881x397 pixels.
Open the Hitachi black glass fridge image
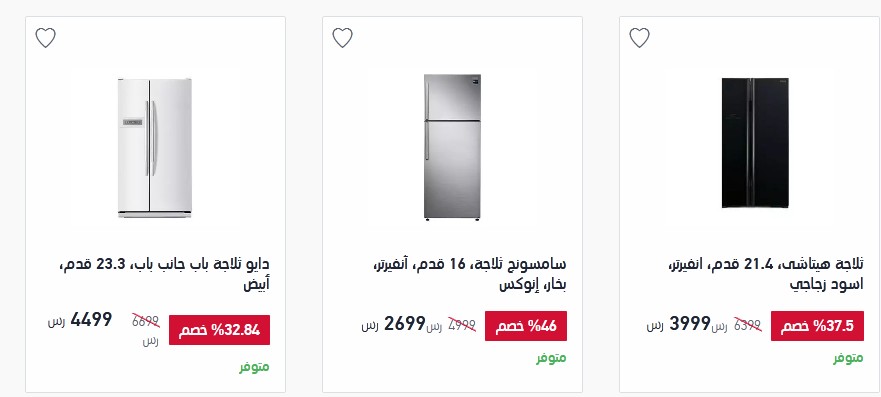click(x=755, y=143)
